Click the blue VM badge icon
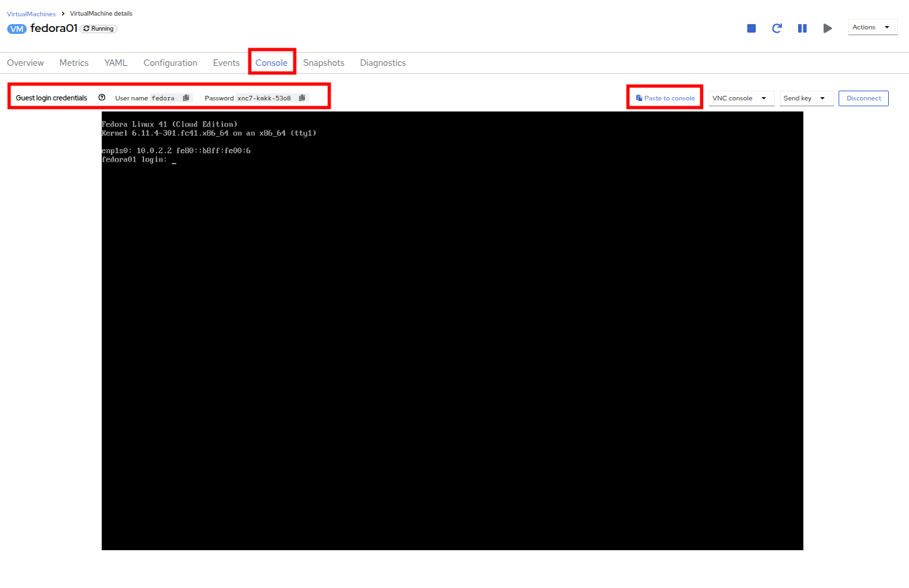909x588 pixels. point(17,29)
